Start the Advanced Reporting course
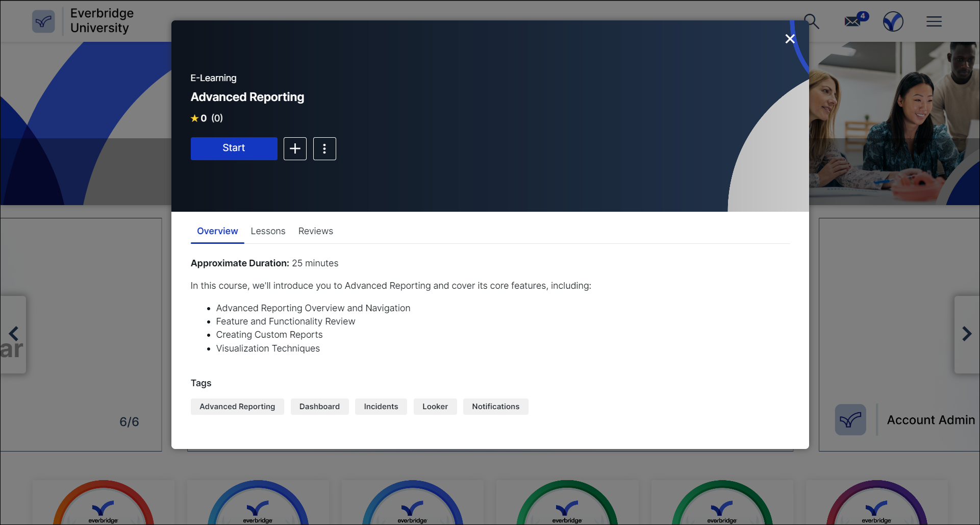Viewport: 980px width, 525px height. [x=234, y=148]
